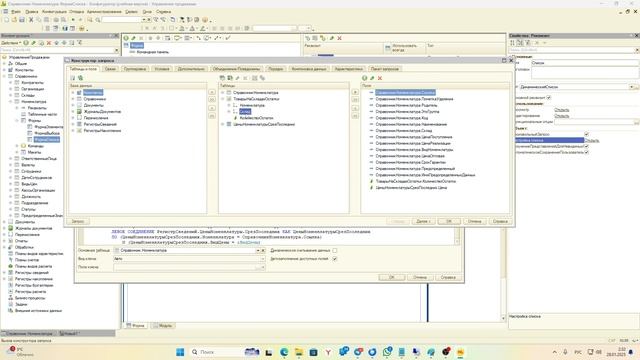Toggle Динамическое считывание данных checkbox
The height and width of the screenshot is (360, 640).
335,250
